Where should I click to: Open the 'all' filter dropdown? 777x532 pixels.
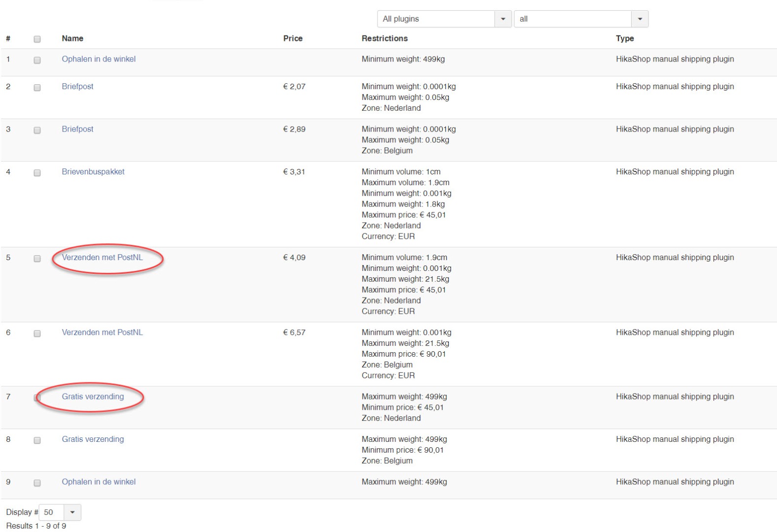tap(581, 19)
